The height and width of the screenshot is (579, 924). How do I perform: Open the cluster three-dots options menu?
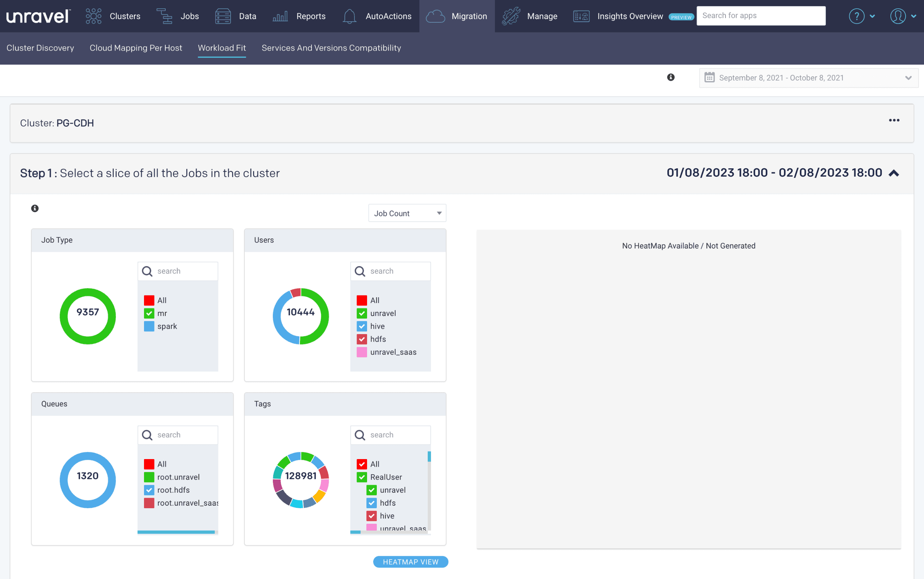[894, 120]
